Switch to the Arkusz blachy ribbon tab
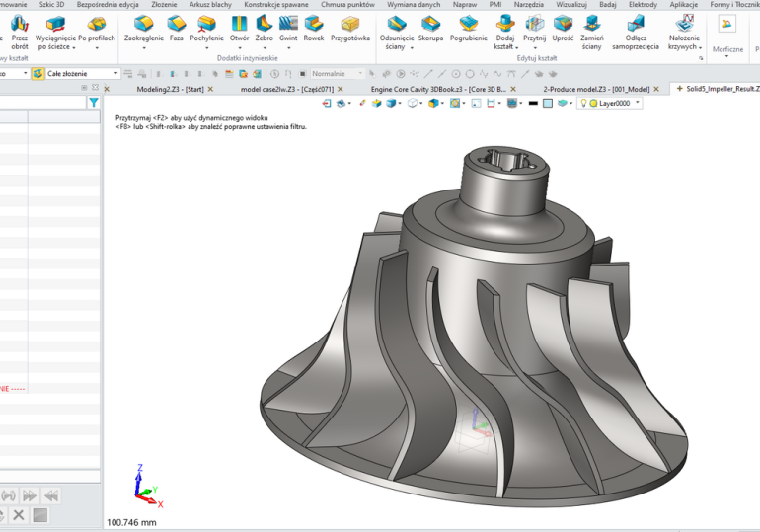Viewport: 760px width, 532px height. pos(206,5)
